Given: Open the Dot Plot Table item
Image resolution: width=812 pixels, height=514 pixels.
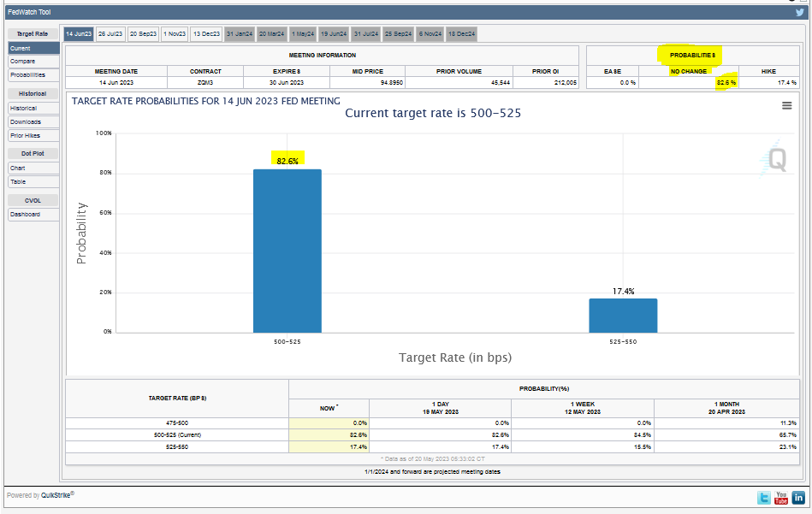Looking at the screenshot, I should tap(33, 181).
